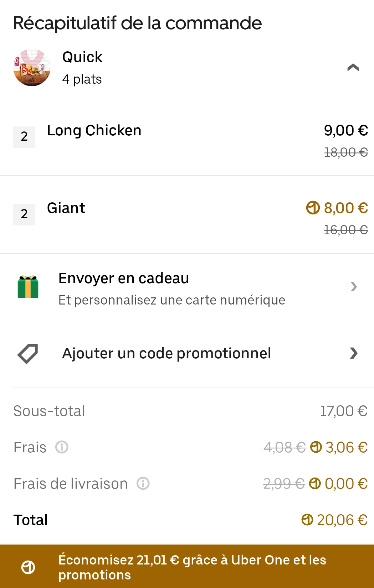Image resolution: width=374 pixels, height=588 pixels.
Task: Tap the Quick restaurant thumbnail image
Action: (x=32, y=68)
